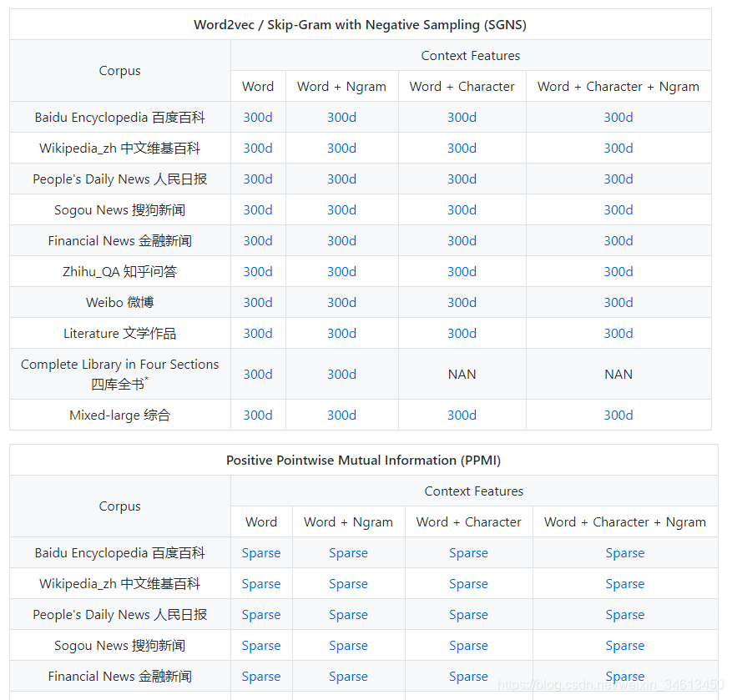This screenshot has width=732, height=700.
Task: Open SGNS Sogou News Word + Character + Ngram 300d
Action: [618, 210]
